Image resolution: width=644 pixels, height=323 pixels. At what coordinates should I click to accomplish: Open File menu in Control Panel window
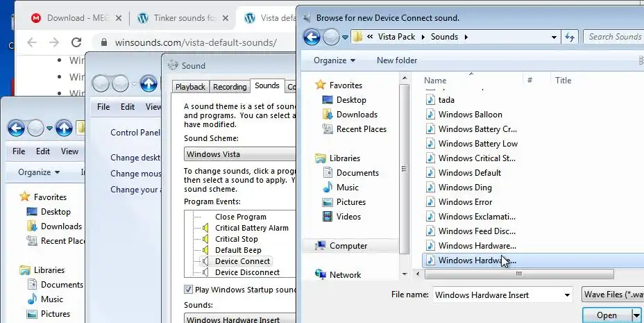tap(103, 107)
